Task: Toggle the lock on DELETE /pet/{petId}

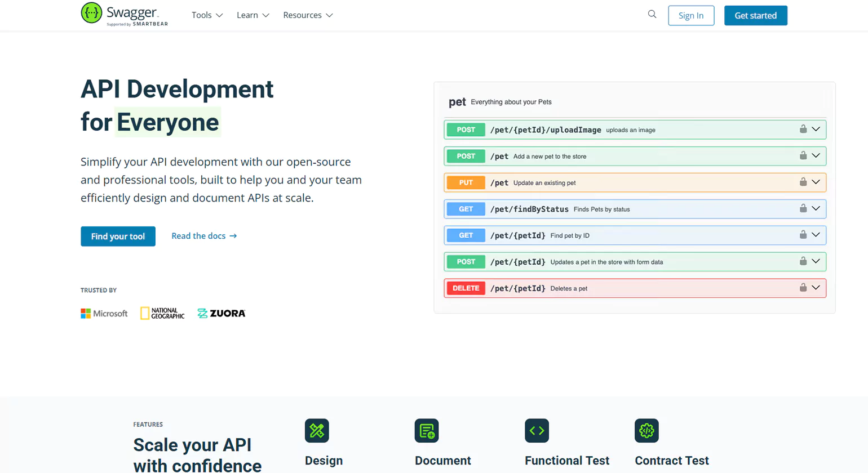Action: click(803, 288)
